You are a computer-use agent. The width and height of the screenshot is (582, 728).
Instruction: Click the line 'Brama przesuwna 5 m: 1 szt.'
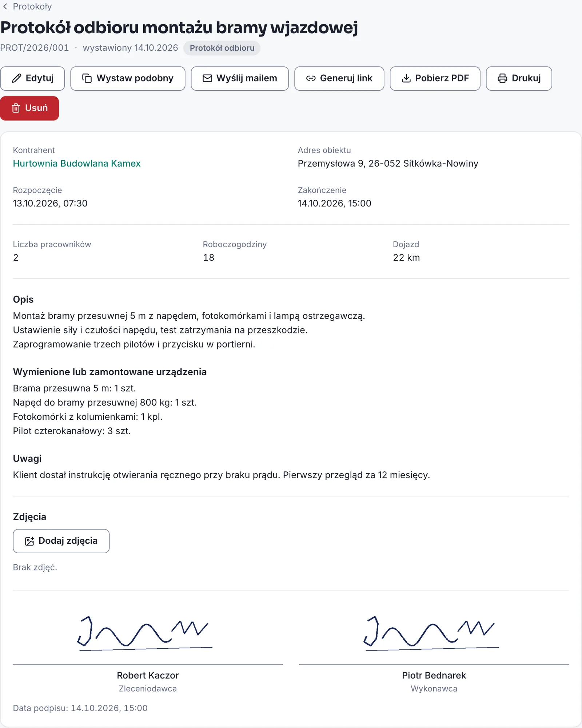pyautogui.click(x=74, y=388)
